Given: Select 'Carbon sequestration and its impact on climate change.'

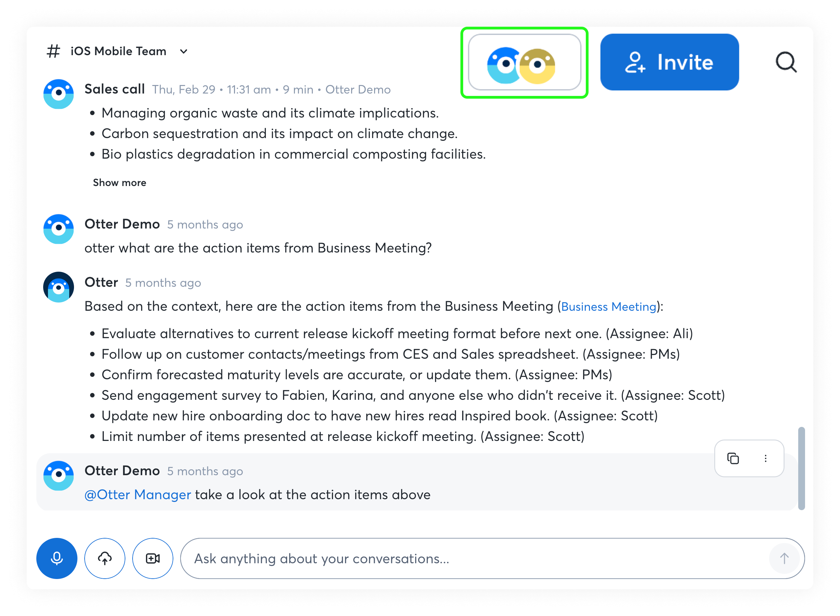Looking at the screenshot, I should pyautogui.click(x=279, y=134).
